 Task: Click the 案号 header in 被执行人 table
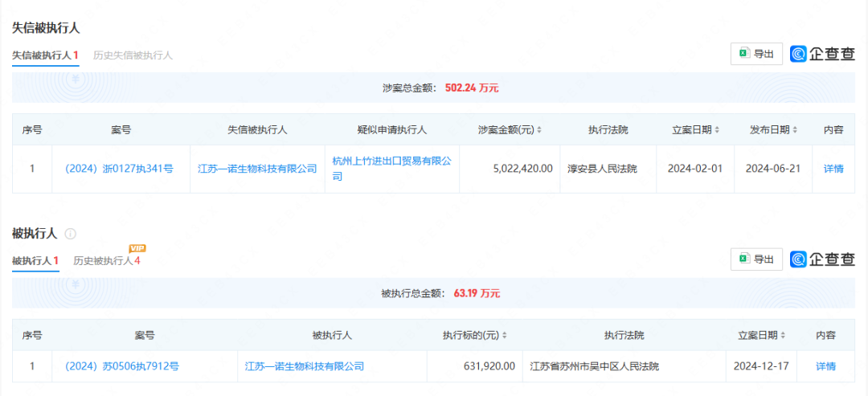(145, 335)
